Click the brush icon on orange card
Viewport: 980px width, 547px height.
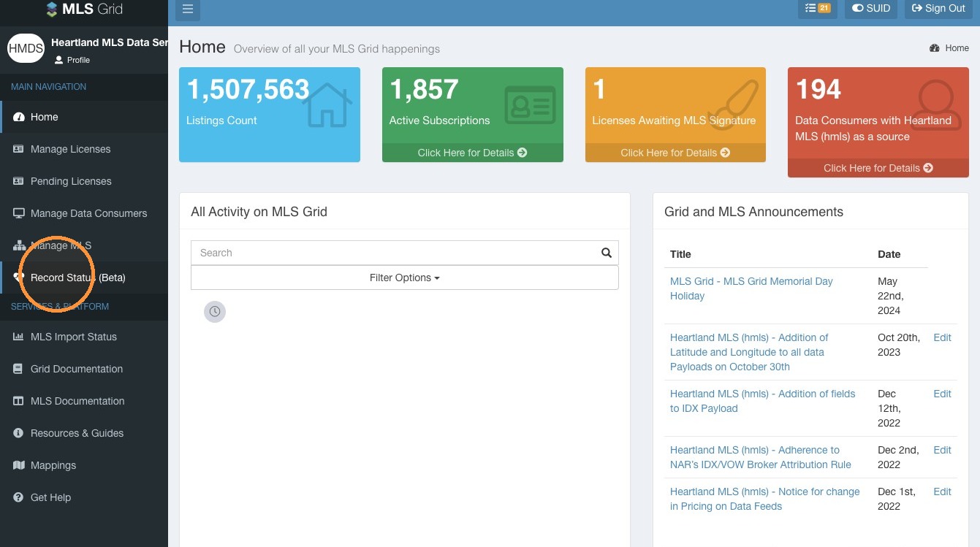[733, 104]
